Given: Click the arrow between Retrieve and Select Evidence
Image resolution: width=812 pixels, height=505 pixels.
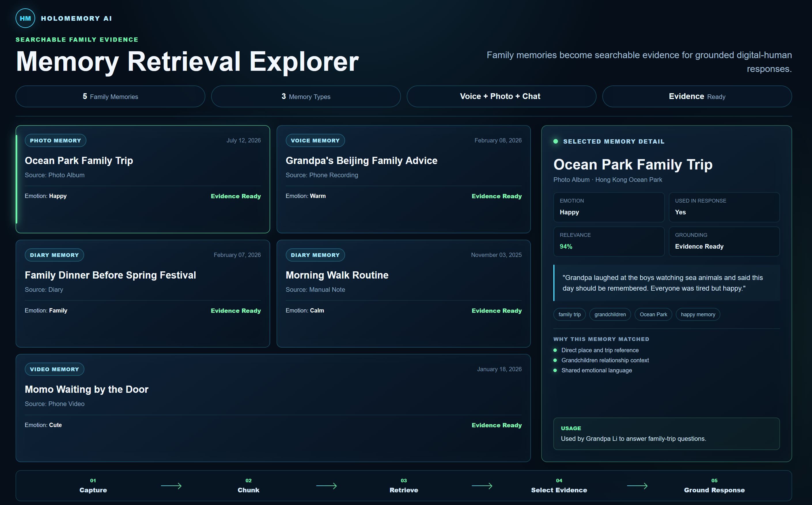Looking at the screenshot, I should (482, 486).
